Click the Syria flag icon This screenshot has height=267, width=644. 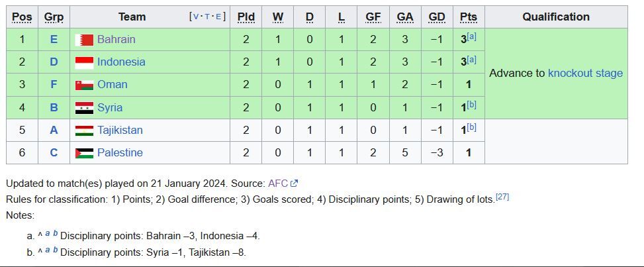[x=84, y=108]
